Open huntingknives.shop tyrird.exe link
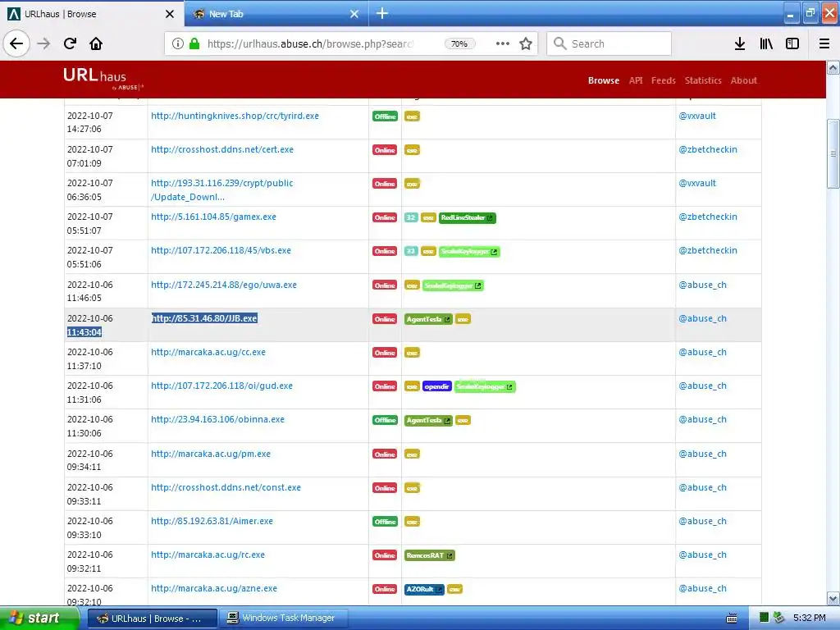840x630 pixels. pyautogui.click(x=235, y=116)
